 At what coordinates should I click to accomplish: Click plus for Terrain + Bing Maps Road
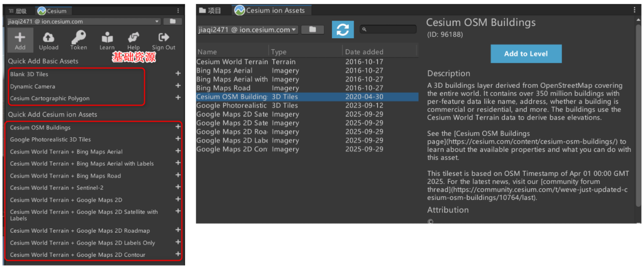pos(178,175)
